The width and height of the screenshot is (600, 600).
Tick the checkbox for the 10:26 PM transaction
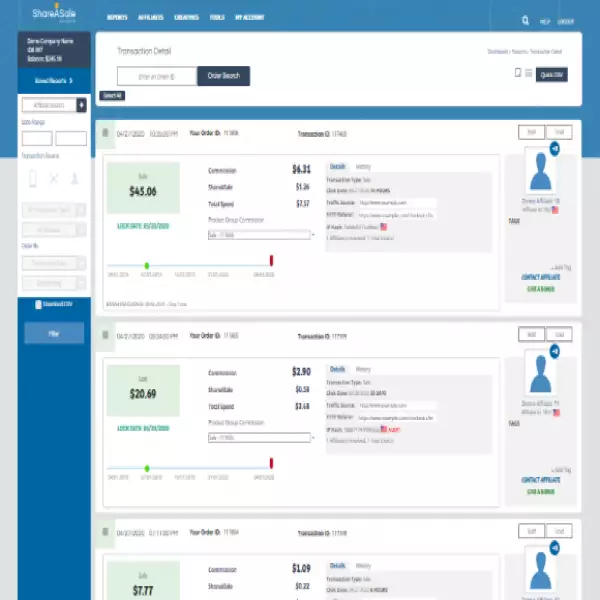[106, 132]
